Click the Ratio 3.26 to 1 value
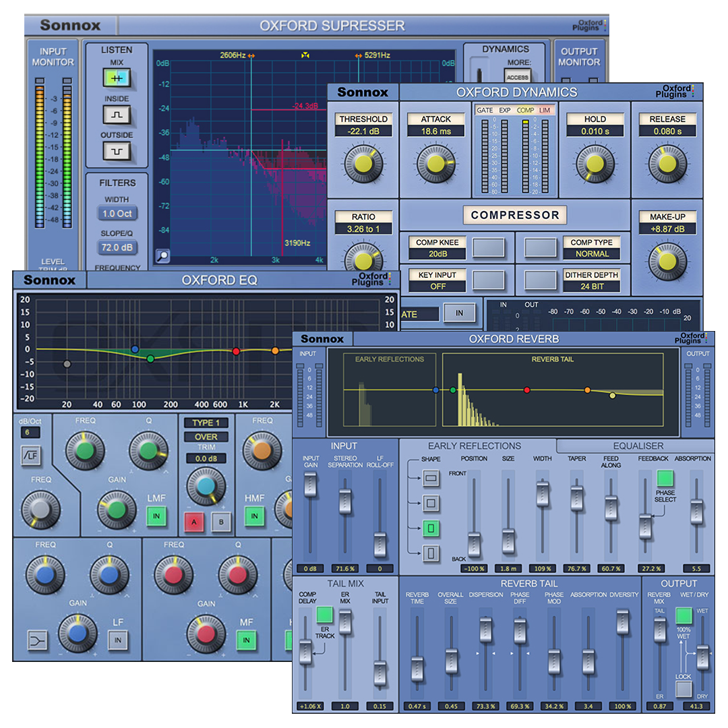 tap(363, 229)
